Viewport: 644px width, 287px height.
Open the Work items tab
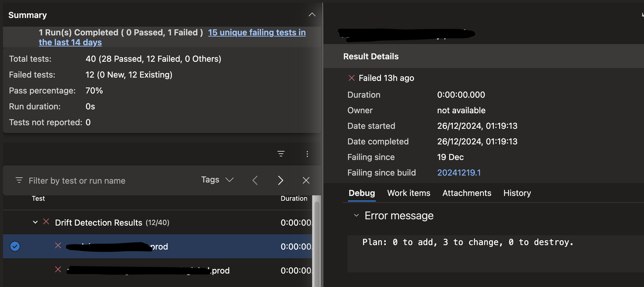(x=408, y=193)
